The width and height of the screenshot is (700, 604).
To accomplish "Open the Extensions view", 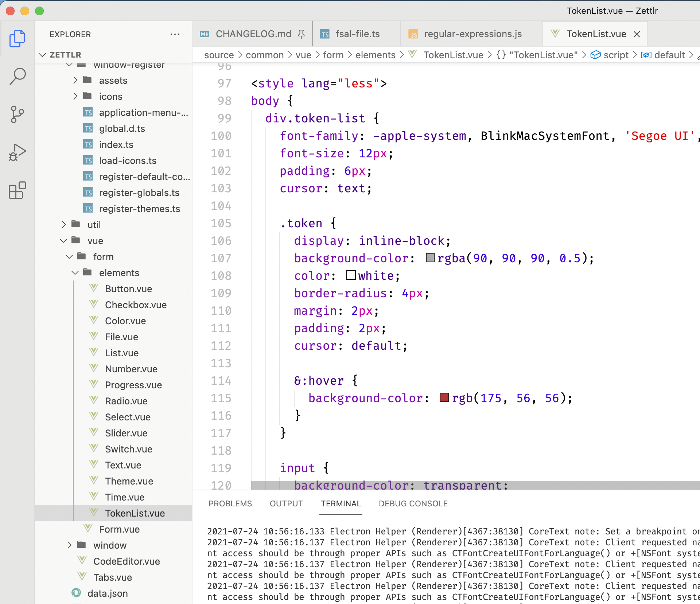I will coord(17,191).
